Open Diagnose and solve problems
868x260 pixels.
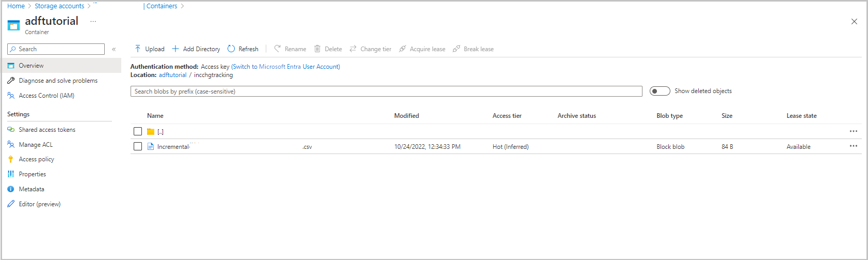pos(58,81)
